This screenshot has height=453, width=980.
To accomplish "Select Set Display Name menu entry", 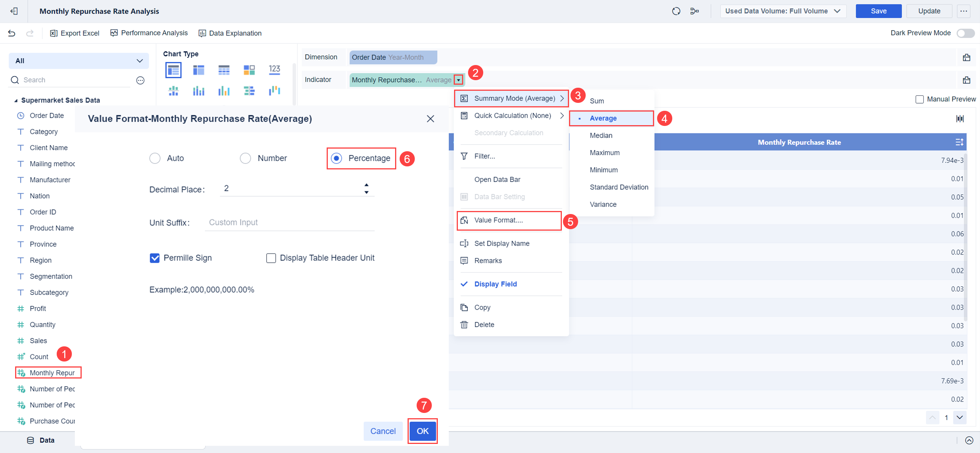I will pos(501,244).
